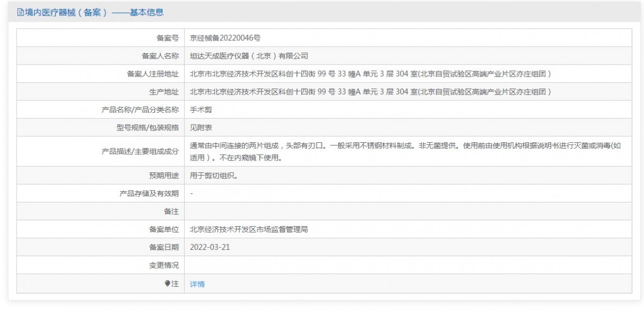The image size is (644, 311).
Task: Click the 备注 label
Action: point(171,212)
